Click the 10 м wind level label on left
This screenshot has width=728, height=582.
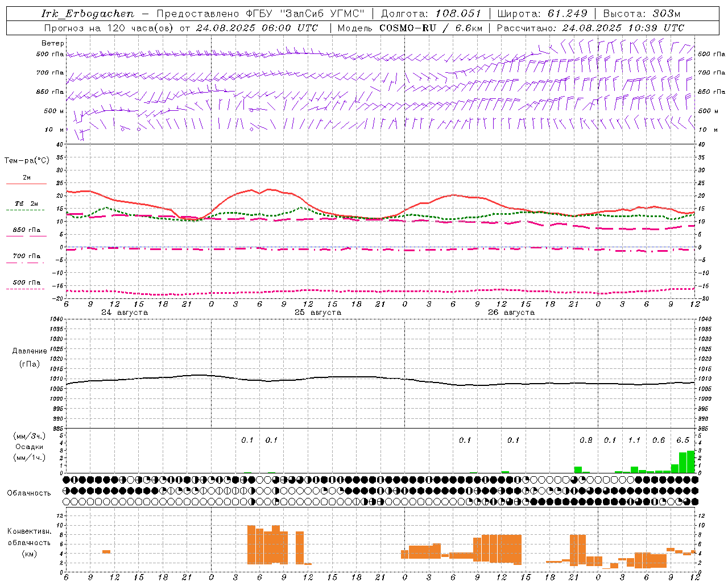tap(54, 130)
